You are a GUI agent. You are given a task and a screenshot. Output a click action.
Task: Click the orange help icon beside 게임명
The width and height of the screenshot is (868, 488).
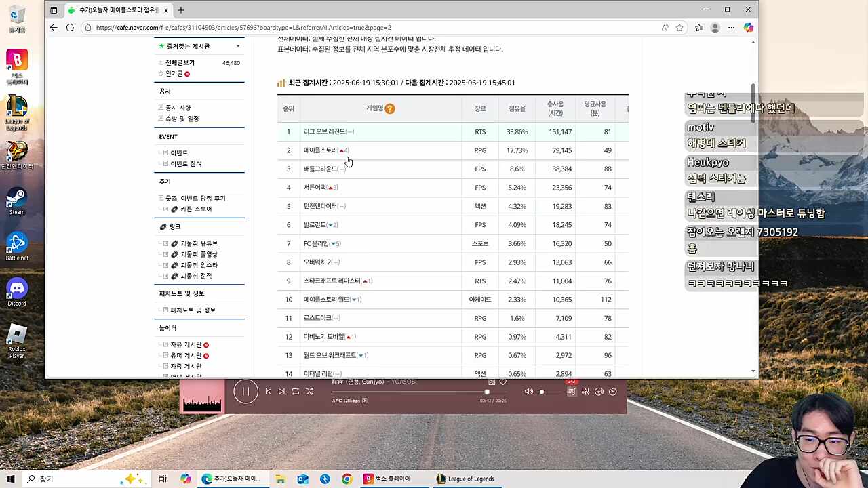[390, 108]
